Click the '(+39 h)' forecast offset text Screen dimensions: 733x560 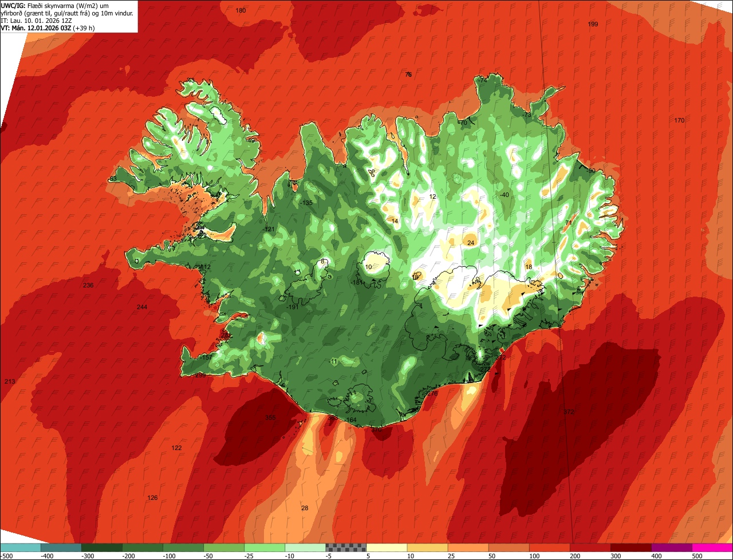coord(84,28)
